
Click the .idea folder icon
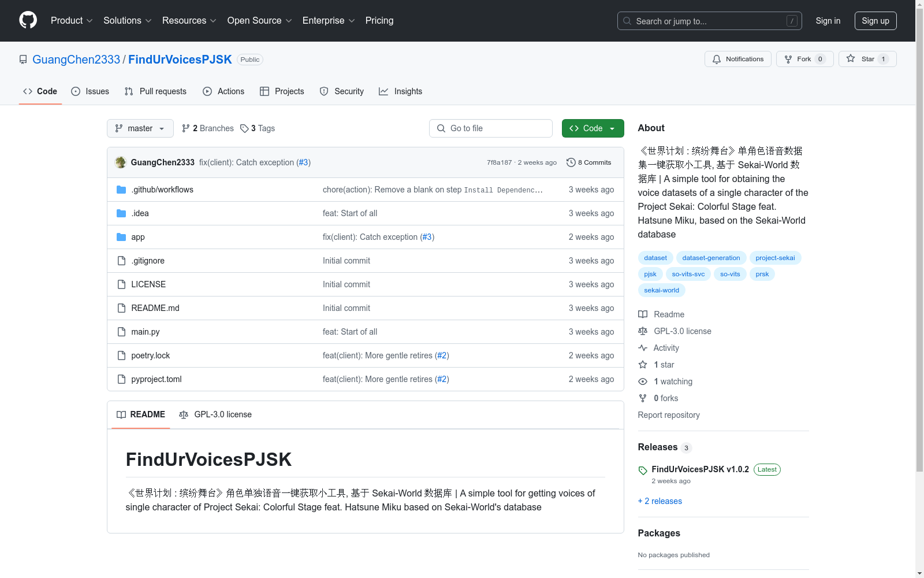121,213
